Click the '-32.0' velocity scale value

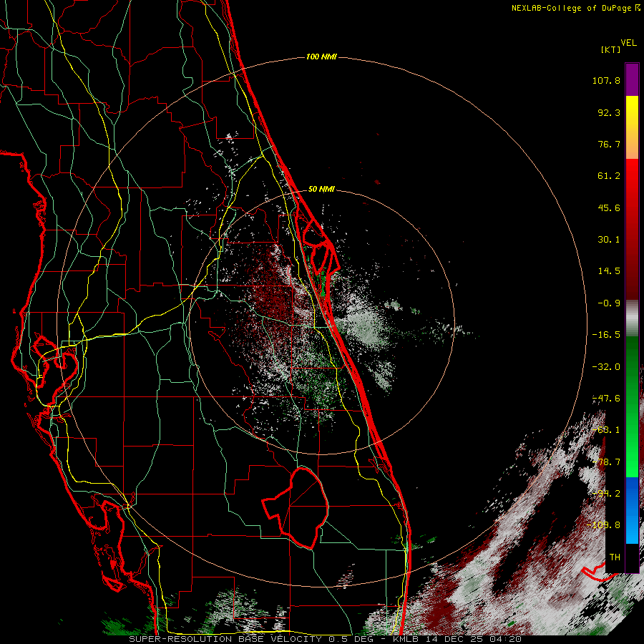tap(606, 367)
